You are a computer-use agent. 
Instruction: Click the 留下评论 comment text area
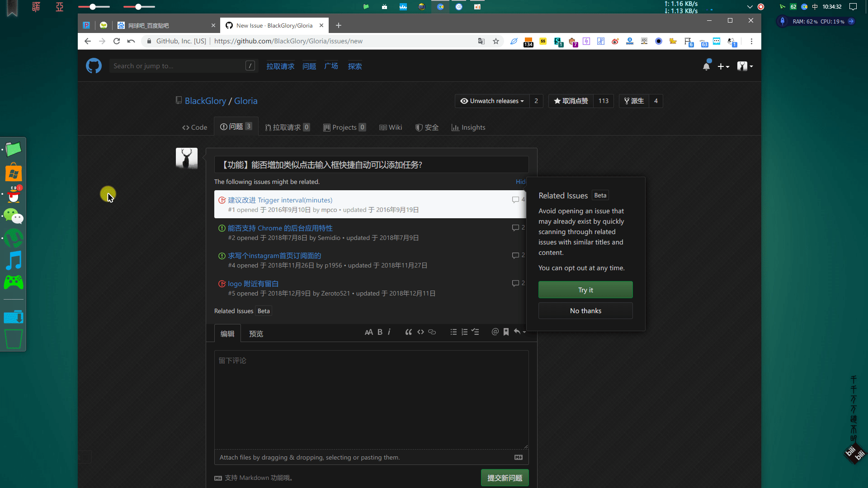371,400
